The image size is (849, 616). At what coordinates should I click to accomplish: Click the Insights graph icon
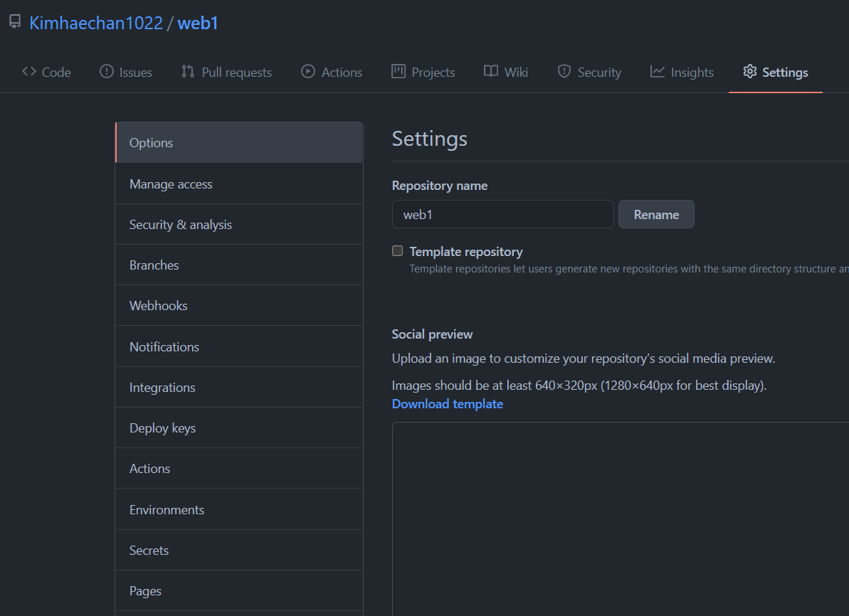tap(658, 71)
